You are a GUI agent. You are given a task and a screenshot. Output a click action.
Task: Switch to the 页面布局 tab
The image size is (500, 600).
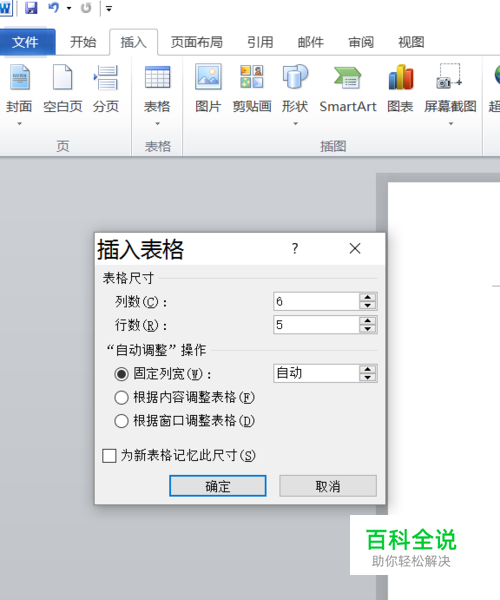click(x=197, y=42)
